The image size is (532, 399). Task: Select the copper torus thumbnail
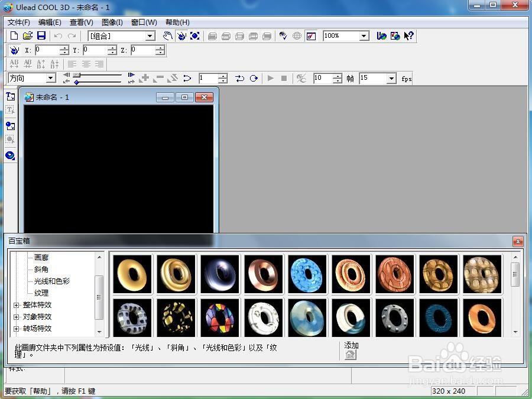coord(263,274)
